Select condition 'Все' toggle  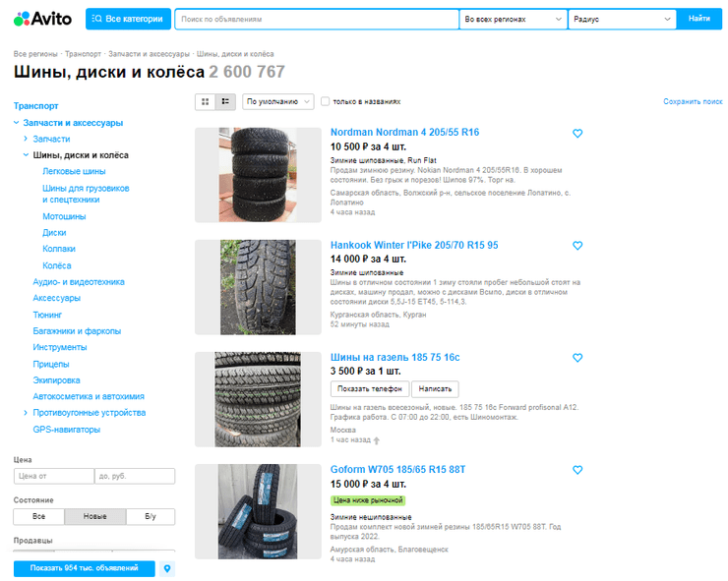(39, 516)
